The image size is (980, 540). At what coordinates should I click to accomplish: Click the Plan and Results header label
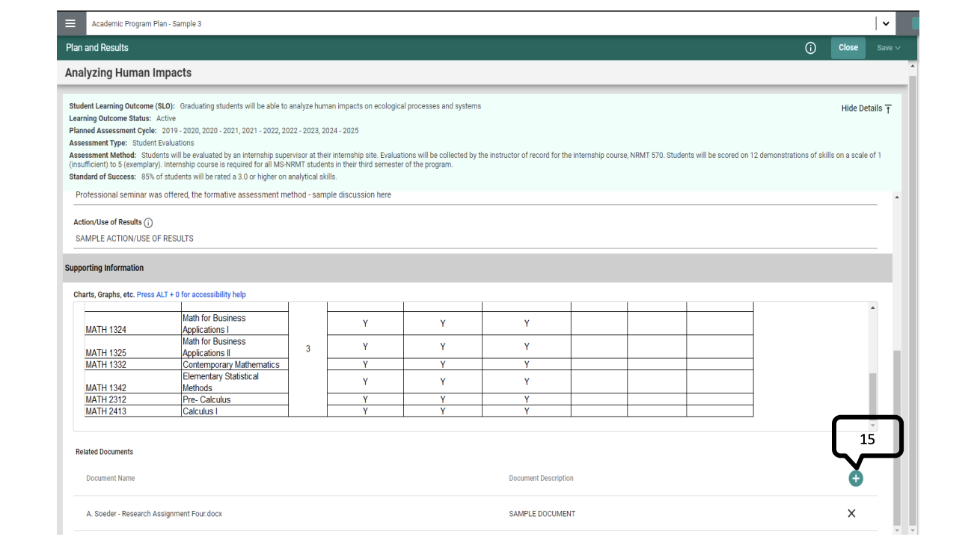97,47
